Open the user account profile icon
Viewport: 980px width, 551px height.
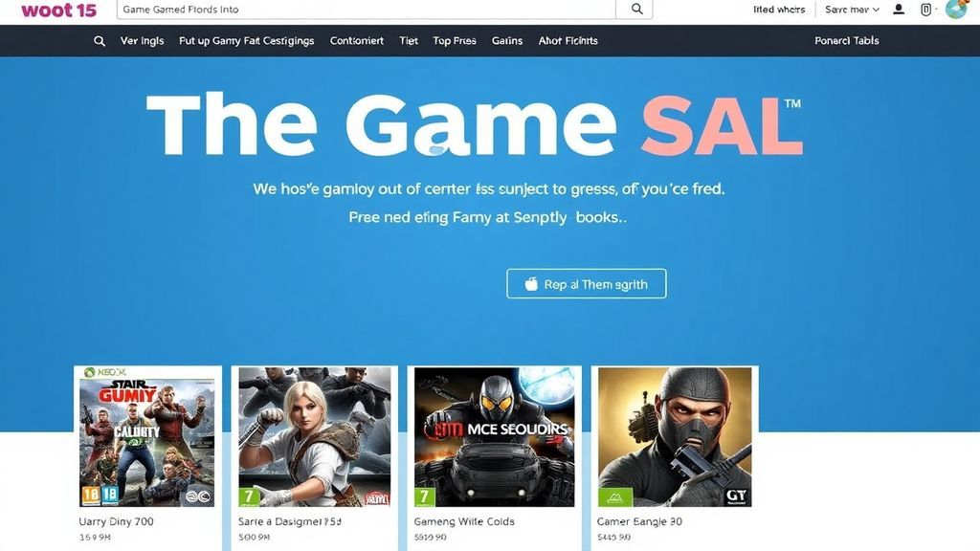[898, 10]
